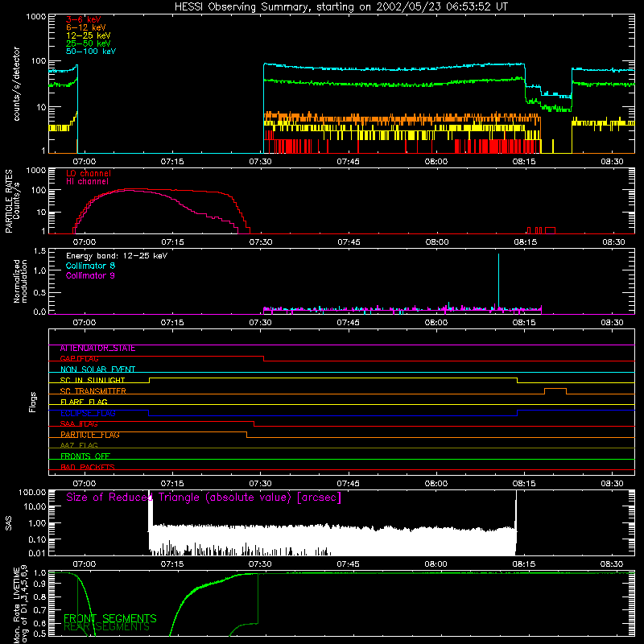This screenshot has width=644, height=644.
Task: Click the NON_SOLAR_EVENT flag label
Action: [97, 369]
